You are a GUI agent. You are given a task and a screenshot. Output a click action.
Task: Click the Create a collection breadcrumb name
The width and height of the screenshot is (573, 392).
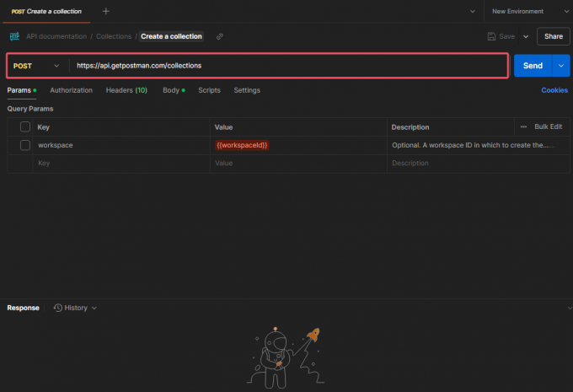click(171, 36)
